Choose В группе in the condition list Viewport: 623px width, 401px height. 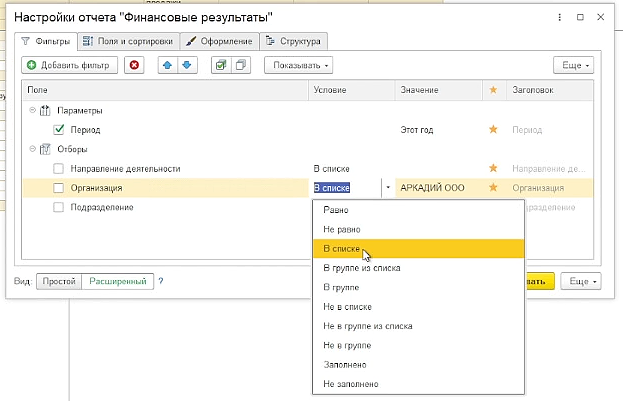pyautogui.click(x=418, y=287)
